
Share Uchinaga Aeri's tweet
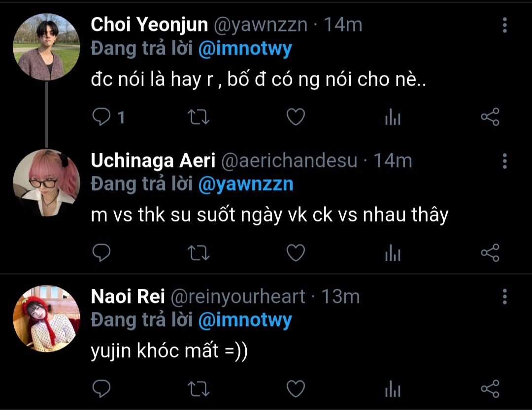(x=490, y=253)
